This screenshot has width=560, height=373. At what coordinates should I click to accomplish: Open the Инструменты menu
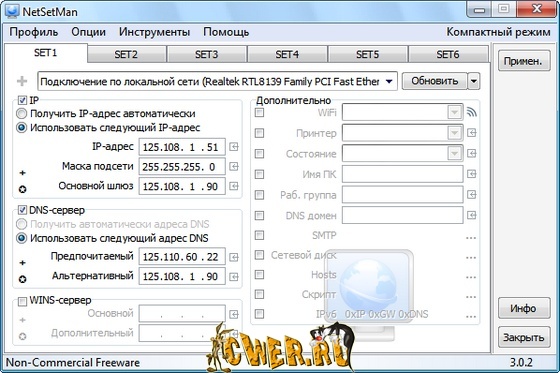click(154, 32)
